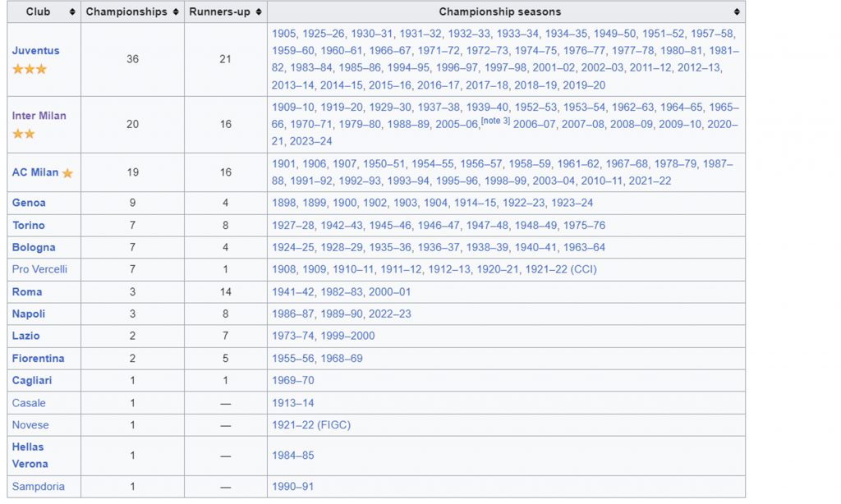The height and width of the screenshot is (504, 841).
Task: Open the 1999–2000 season link
Action: click(x=347, y=336)
